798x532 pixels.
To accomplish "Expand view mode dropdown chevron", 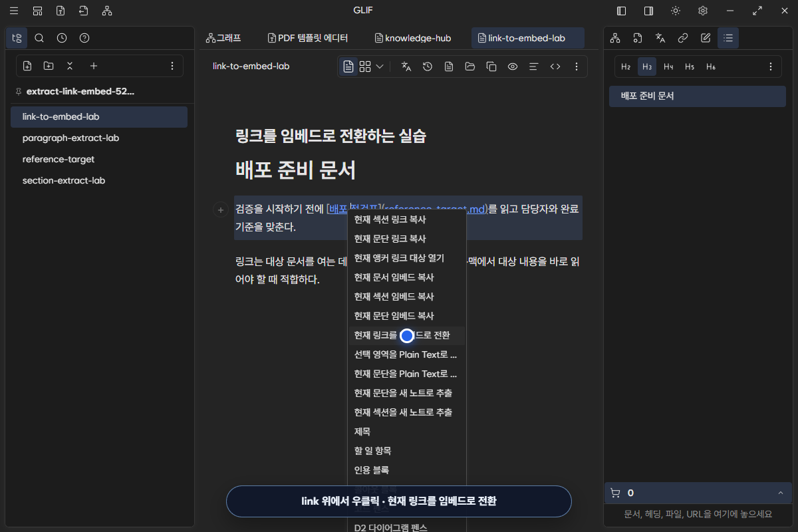I will pyautogui.click(x=380, y=66).
